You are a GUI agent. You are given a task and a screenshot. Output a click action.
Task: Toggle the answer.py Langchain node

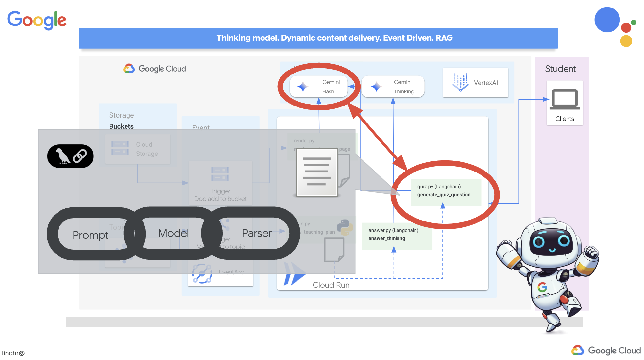(395, 234)
